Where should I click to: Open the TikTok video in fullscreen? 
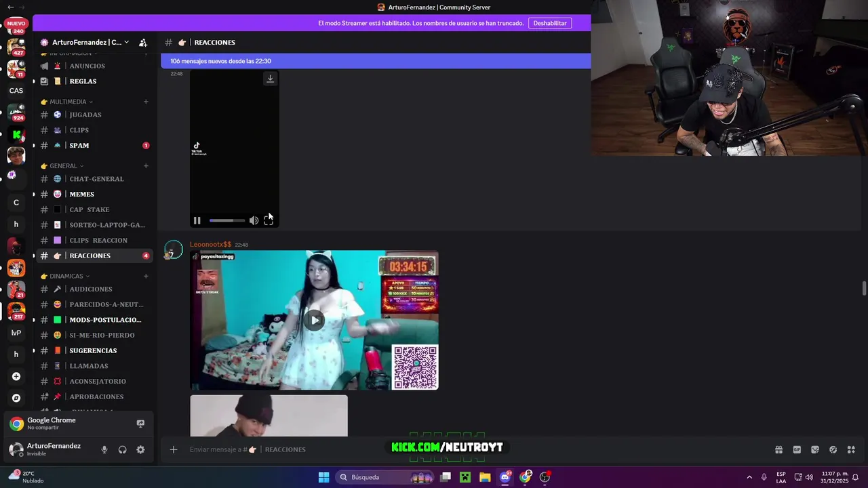click(269, 220)
